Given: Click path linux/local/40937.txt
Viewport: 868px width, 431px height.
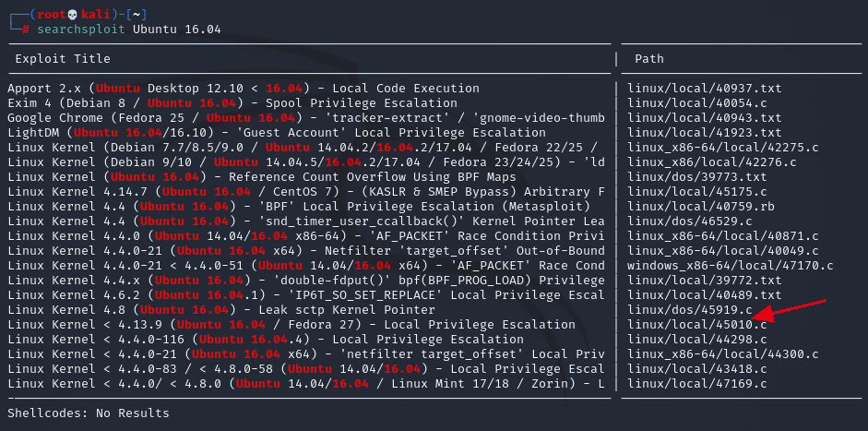Looking at the screenshot, I should [704, 88].
